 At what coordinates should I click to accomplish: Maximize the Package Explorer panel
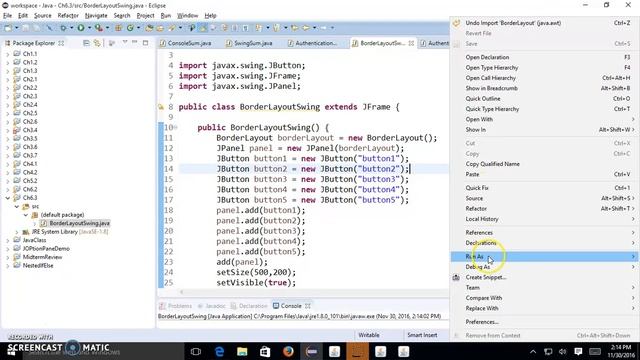[x=145, y=42]
